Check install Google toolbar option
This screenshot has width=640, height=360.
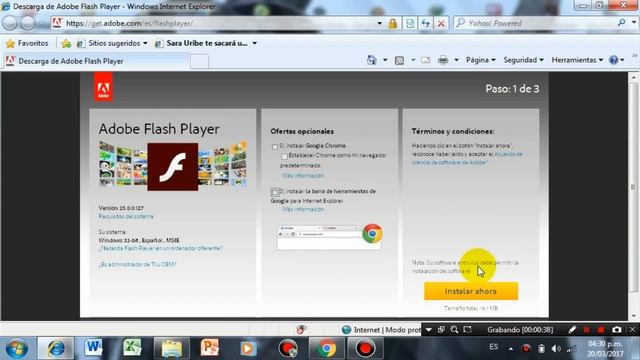point(275,192)
